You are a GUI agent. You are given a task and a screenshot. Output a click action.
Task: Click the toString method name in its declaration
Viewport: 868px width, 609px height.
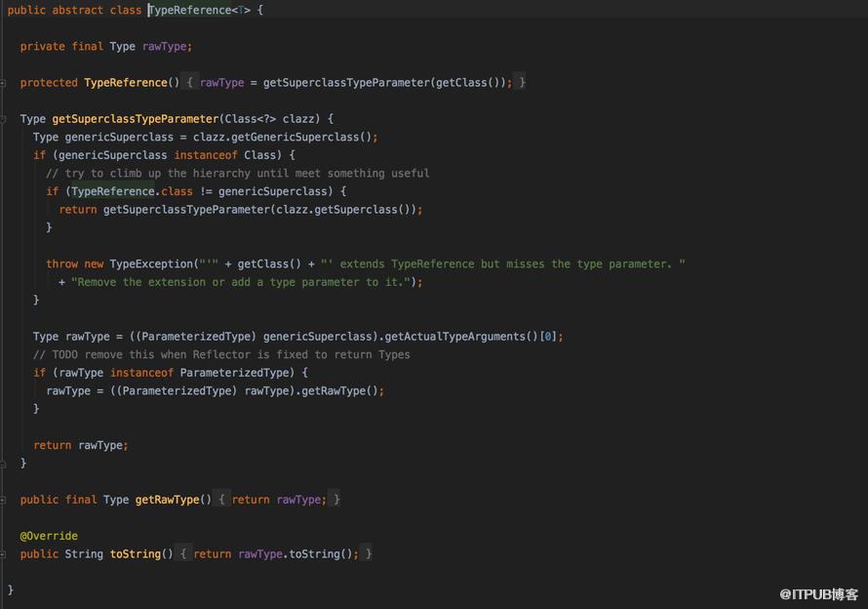point(135,554)
